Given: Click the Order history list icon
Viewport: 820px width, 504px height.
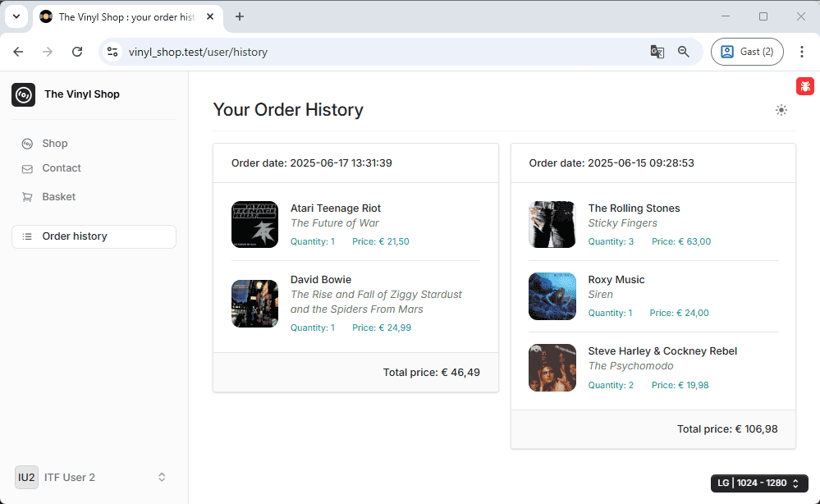Looking at the screenshot, I should (27, 237).
